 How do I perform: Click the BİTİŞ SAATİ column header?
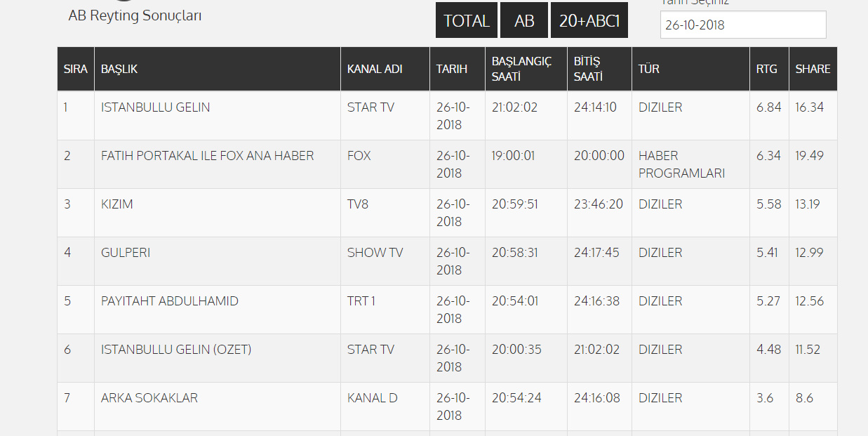point(588,69)
